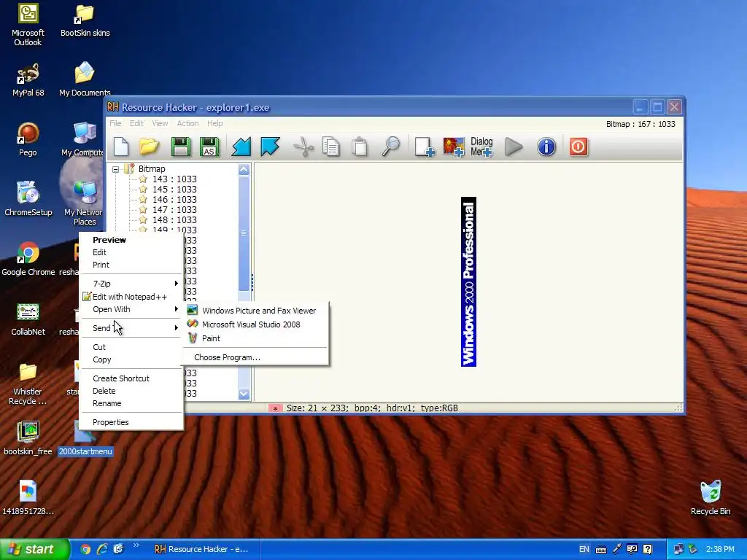Save with the green floppy disk icon
The height and width of the screenshot is (560, 747).
click(181, 147)
